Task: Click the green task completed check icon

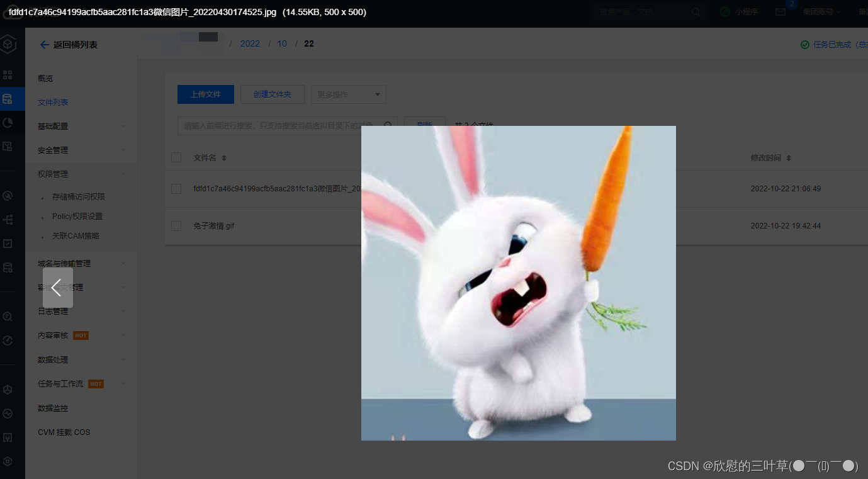Action: (x=804, y=45)
